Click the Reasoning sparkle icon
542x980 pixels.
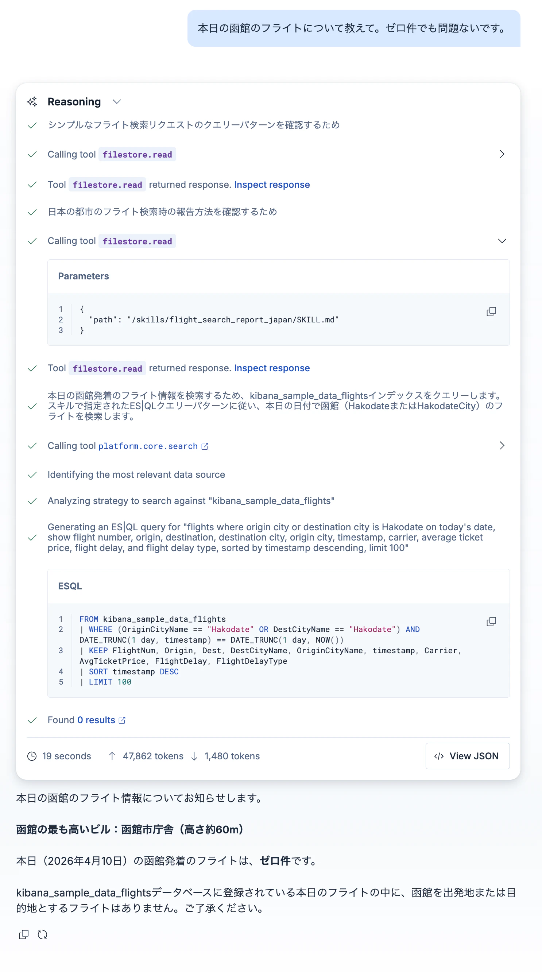click(32, 102)
